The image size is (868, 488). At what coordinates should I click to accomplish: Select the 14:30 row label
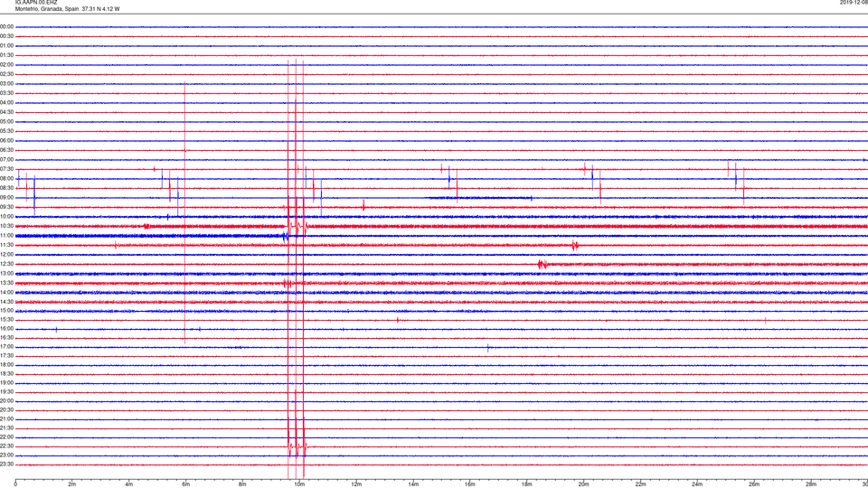pyautogui.click(x=6, y=302)
